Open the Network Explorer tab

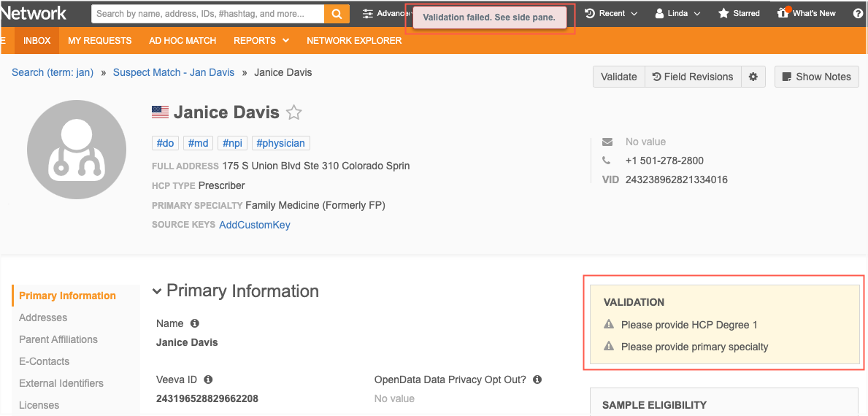tap(354, 41)
